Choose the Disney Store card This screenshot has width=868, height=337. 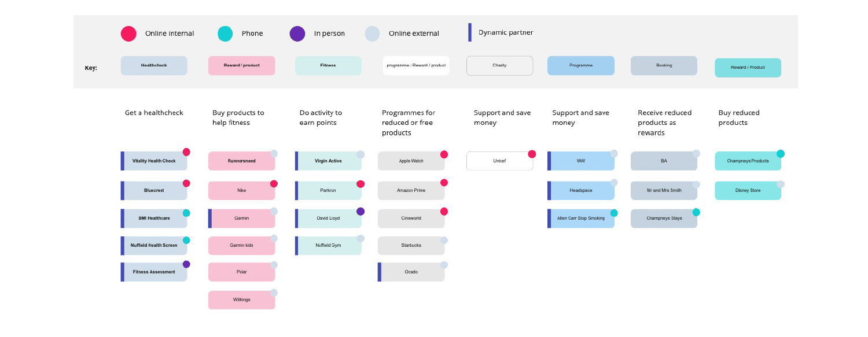tap(748, 190)
